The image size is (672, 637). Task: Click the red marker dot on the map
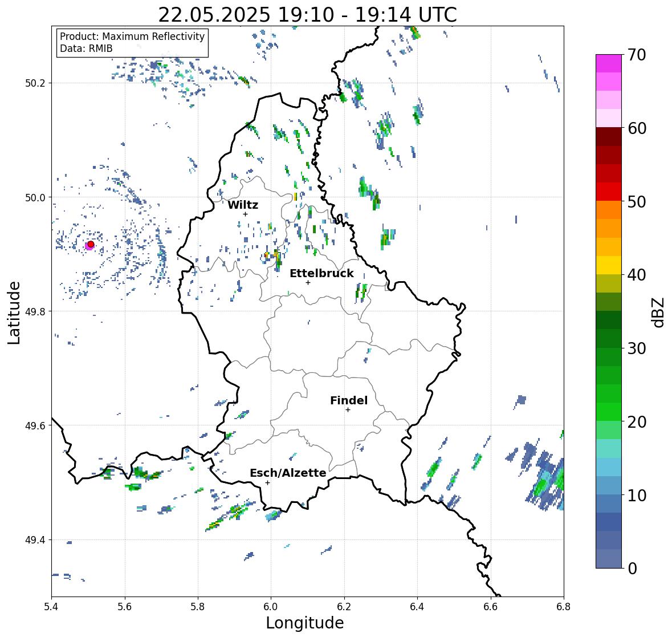tap(91, 244)
